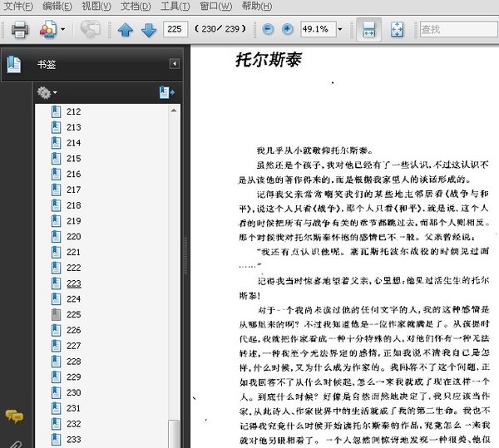Open the collaborate users icon
499x448 pixels.
(47, 30)
